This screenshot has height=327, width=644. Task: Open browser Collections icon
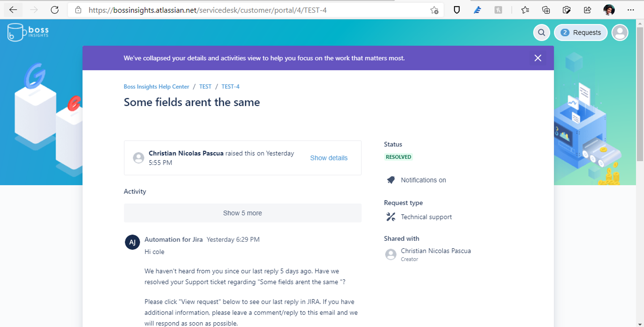[x=546, y=10]
